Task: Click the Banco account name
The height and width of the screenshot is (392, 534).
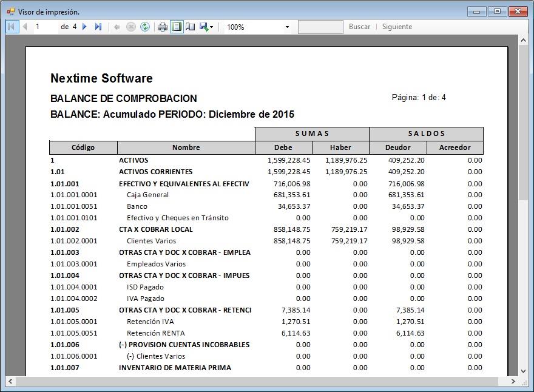Action: tap(137, 206)
